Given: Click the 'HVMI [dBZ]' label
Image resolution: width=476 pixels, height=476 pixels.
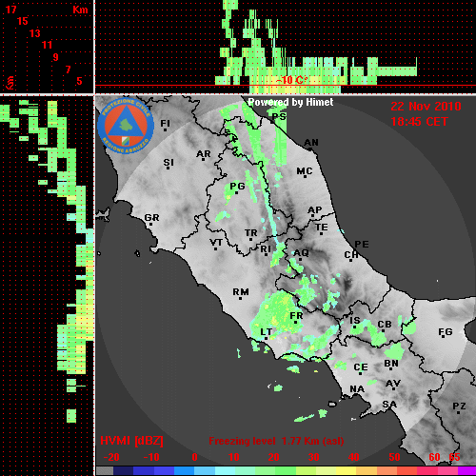Looking at the screenshot, I should point(131,441).
